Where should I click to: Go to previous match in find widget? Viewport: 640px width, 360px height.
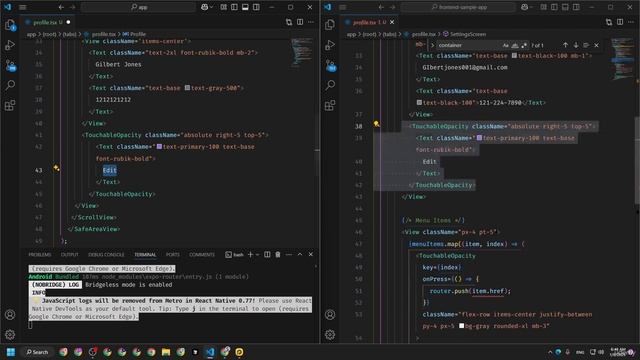(x=565, y=45)
